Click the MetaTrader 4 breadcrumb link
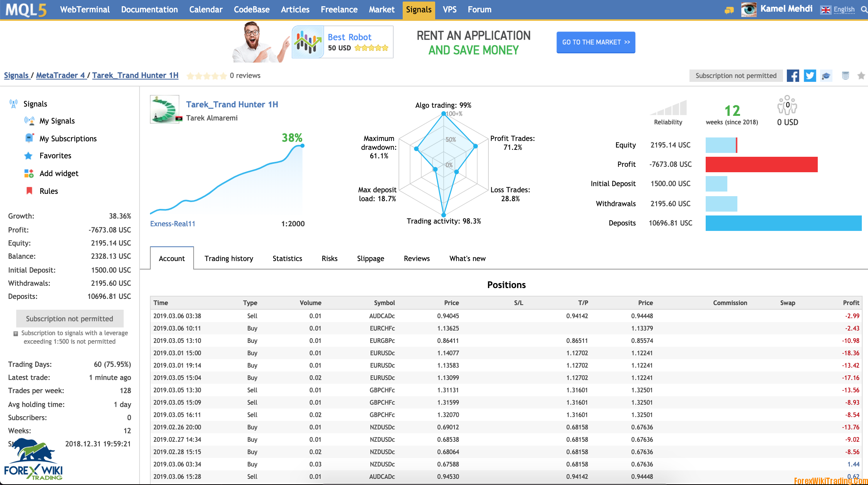The height and width of the screenshot is (485, 868). (x=60, y=75)
